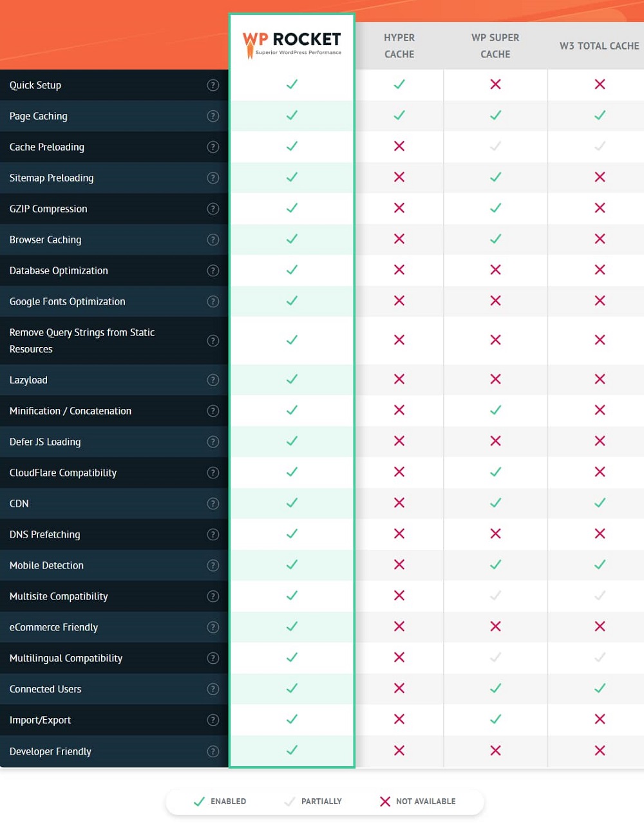This screenshot has height=828, width=644.
Task: Show help for Database Optimization
Action: coord(213,270)
